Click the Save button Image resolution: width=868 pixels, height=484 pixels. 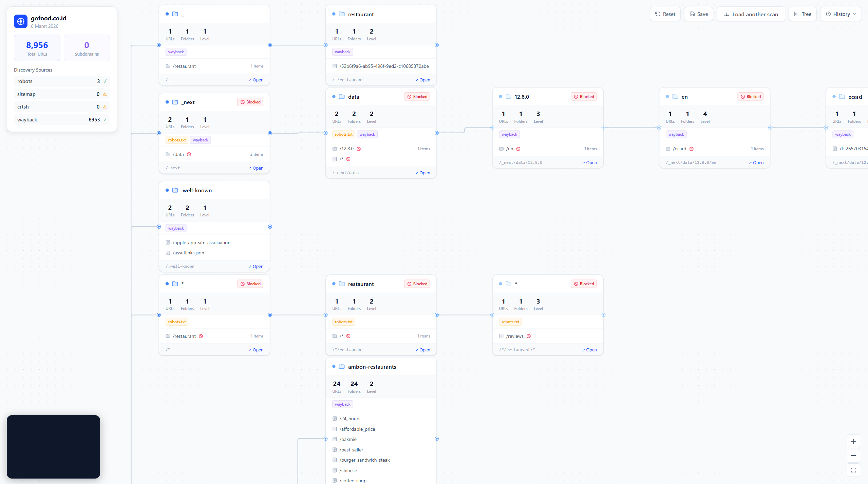pos(699,14)
